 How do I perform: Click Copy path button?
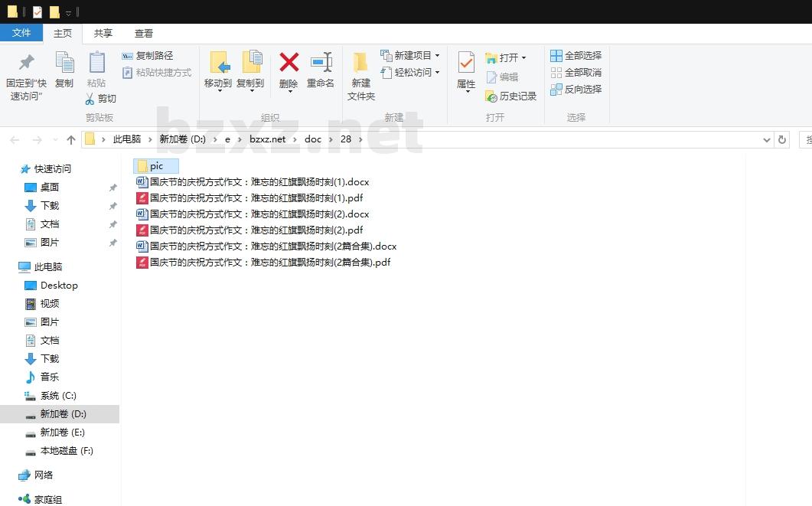click(x=148, y=56)
